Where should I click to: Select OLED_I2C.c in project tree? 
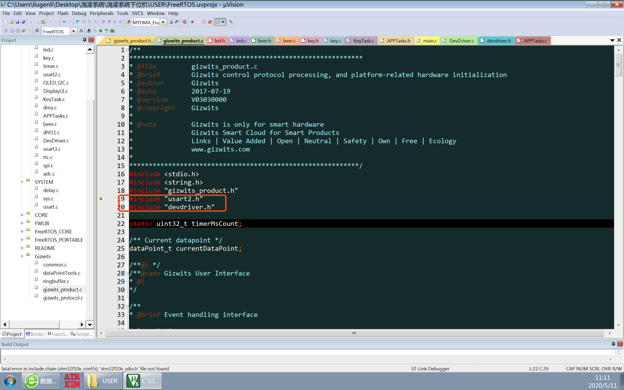pyautogui.click(x=56, y=83)
